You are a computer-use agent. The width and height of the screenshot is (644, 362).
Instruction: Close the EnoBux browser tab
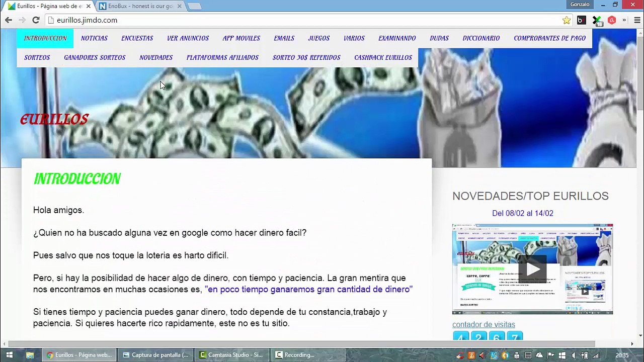click(x=179, y=6)
